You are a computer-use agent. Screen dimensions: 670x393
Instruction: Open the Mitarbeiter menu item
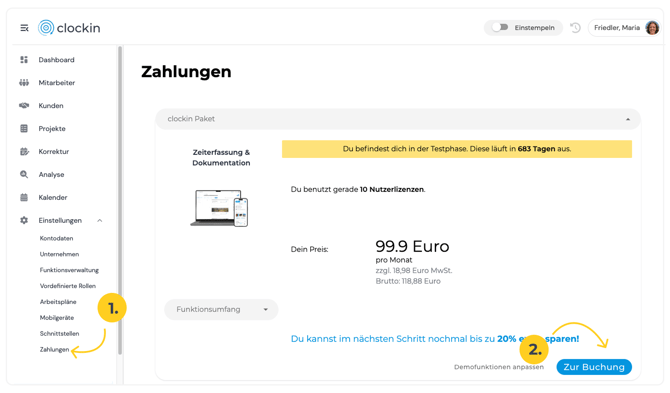point(57,83)
